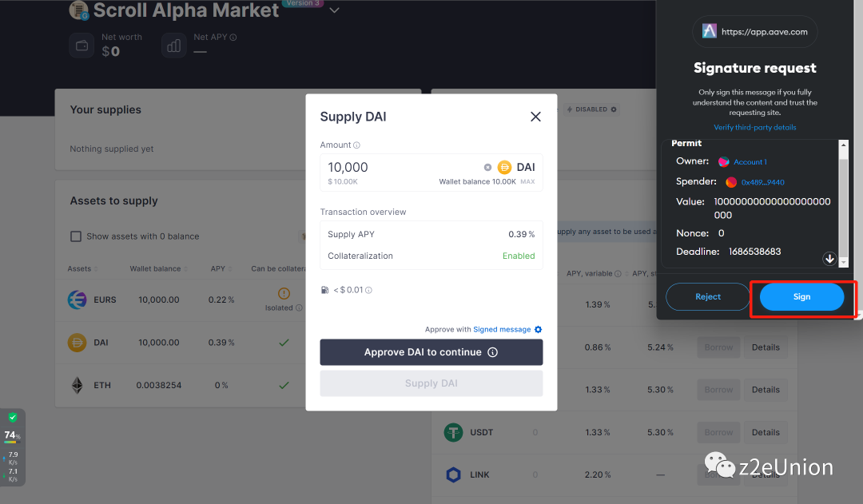Click the scroll-down arrow in signature request
The image size is (863, 504).
pyautogui.click(x=829, y=259)
